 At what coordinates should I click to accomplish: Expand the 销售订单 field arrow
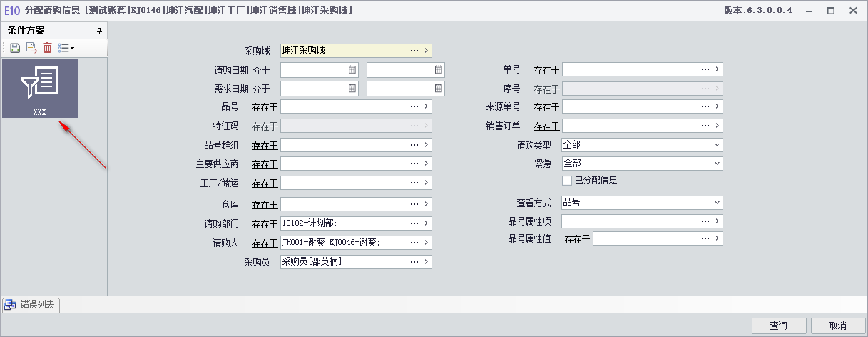pos(718,126)
